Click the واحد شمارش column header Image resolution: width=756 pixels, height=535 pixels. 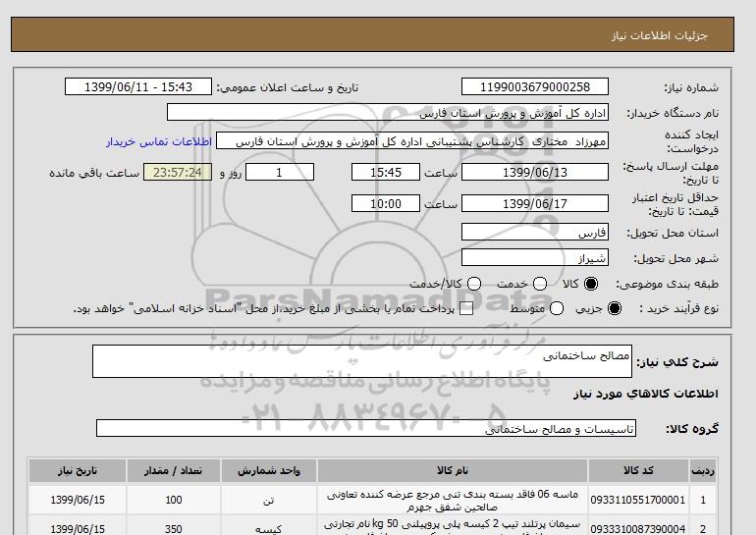pos(269,471)
